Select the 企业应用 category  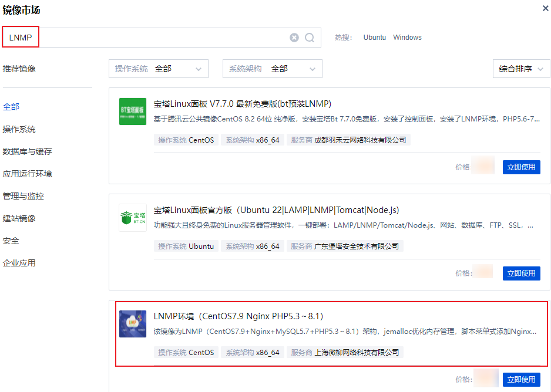[19, 263]
